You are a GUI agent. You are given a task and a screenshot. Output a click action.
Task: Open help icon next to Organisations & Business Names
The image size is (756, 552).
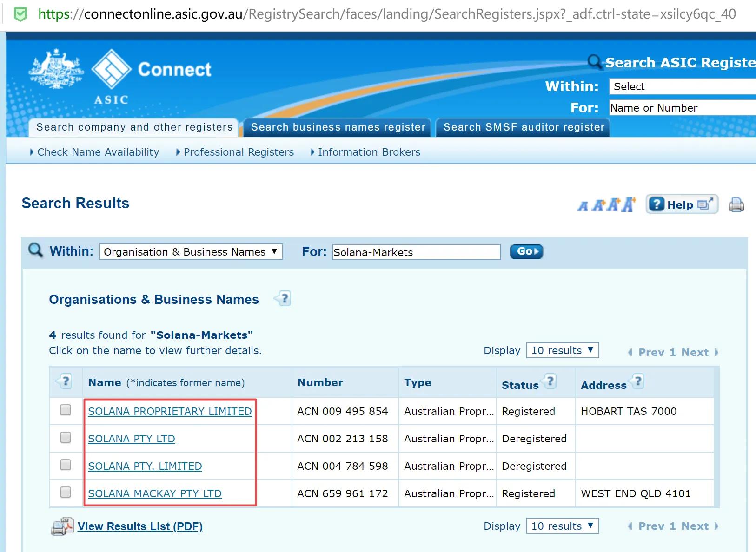(283, 298)
